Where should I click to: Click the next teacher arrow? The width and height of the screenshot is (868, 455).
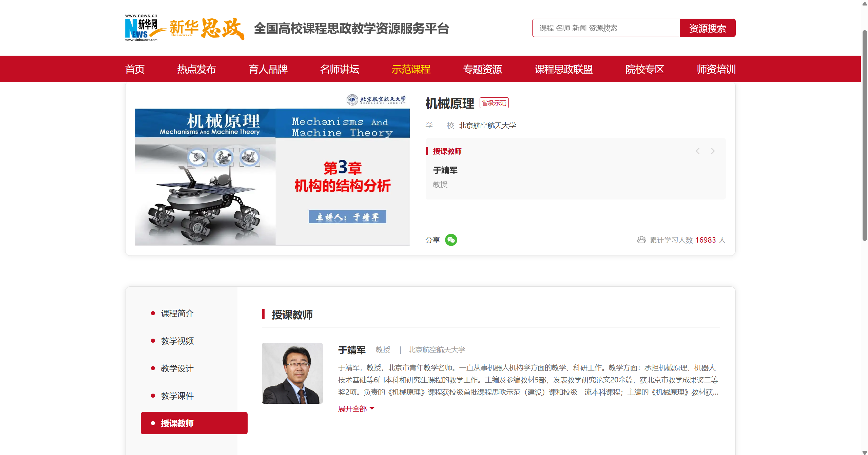[x=713, y=151]
